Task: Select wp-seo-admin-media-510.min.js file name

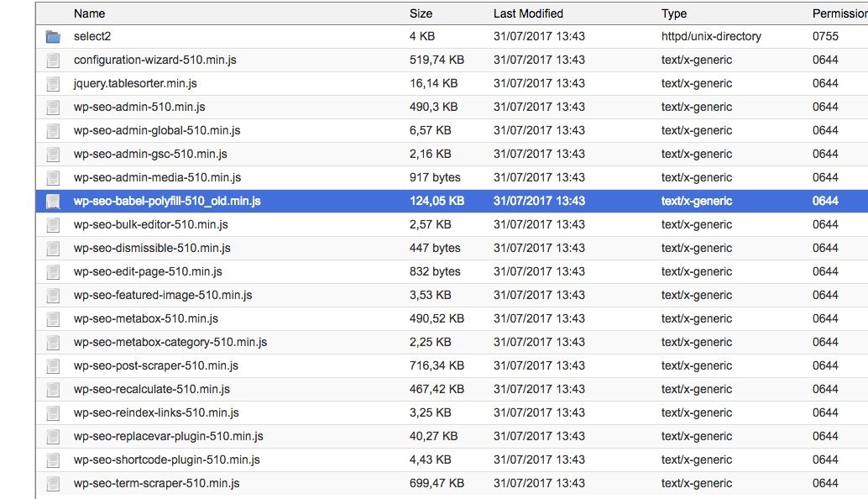Action: pyautogui.click(x=157, y=178)
